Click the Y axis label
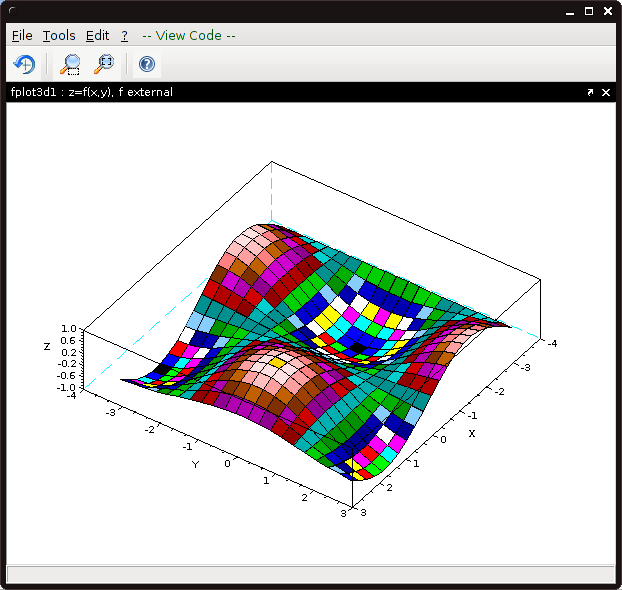This screenshot has height=590, width=622. tap(196, 464)
